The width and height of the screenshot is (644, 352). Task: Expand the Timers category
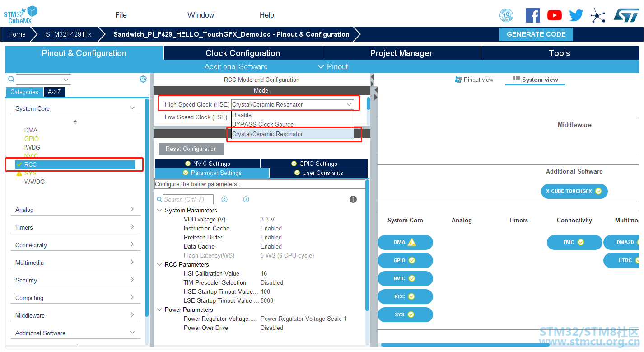click(132, 227)
